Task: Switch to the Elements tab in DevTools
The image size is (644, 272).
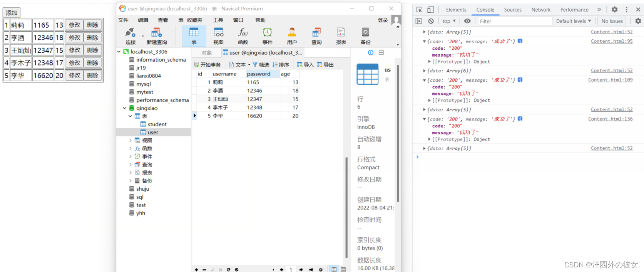Action: click(456, 10)
